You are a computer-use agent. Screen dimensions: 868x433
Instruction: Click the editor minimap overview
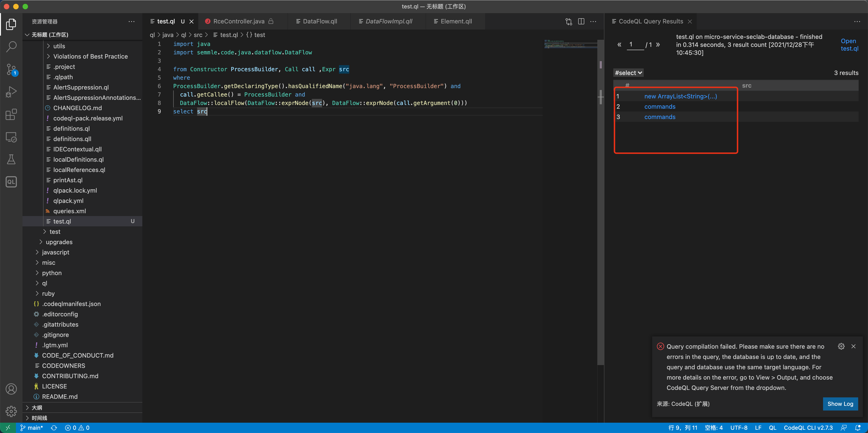570,45
